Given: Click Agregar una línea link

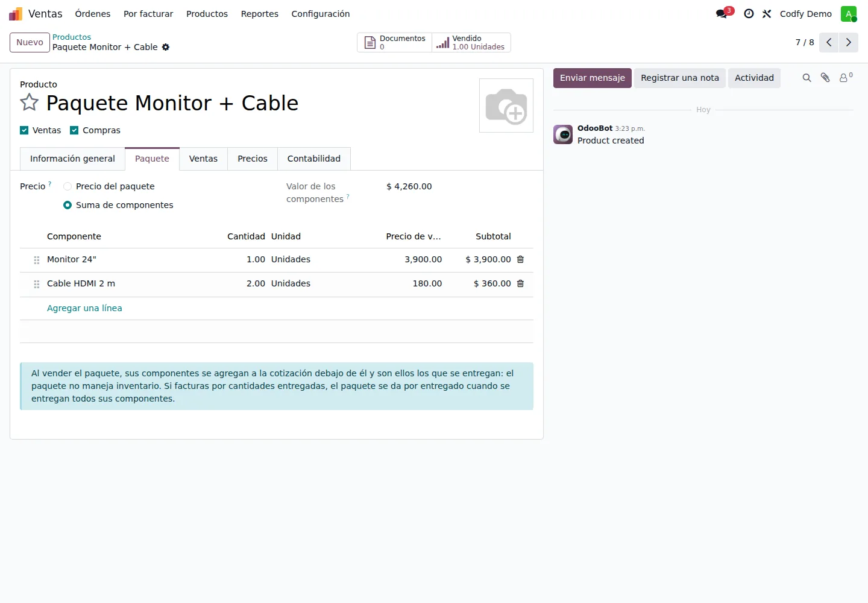Looking at the screenshot, I should coord(84,308).
